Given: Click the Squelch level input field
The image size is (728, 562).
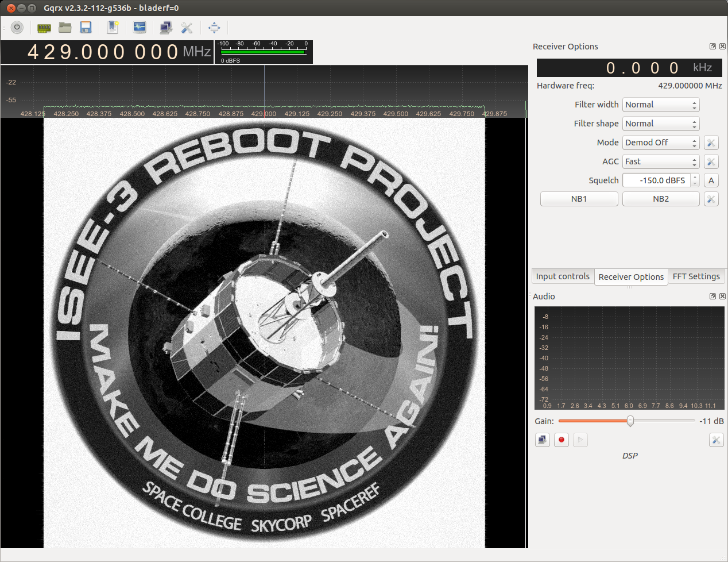Looking at the screenshot, I should 656,180.
